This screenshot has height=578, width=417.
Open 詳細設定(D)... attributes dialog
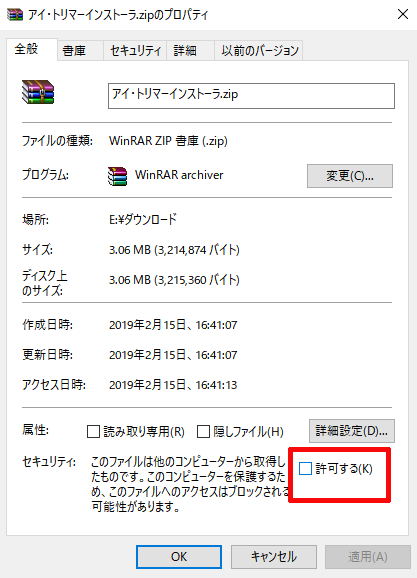pos(352,431)
